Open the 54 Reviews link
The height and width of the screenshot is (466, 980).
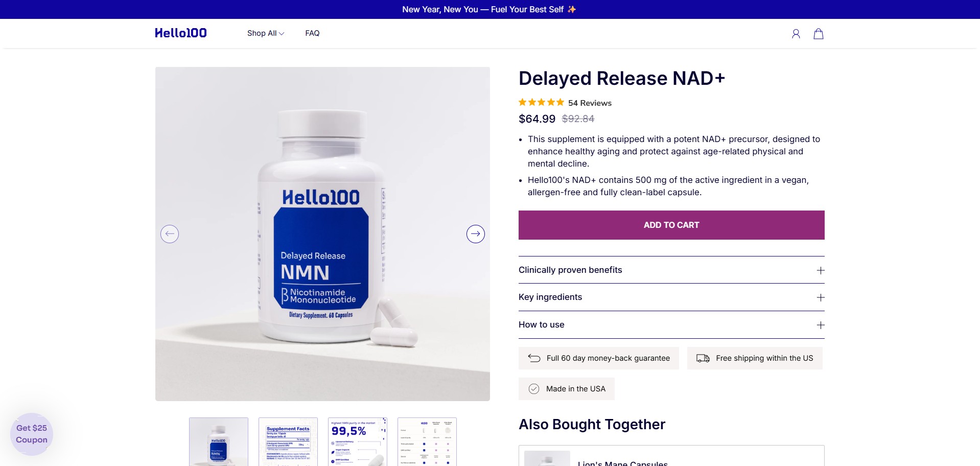[590, 103]
